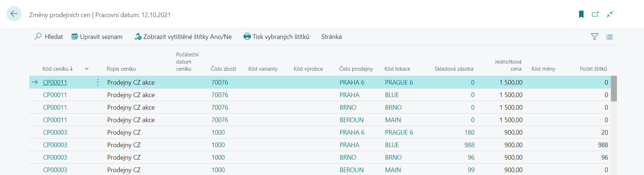Collapse the page with diagonal arrows icon
Screen dimensions: 644x175
pyautogui.click(x=610, y=14)
